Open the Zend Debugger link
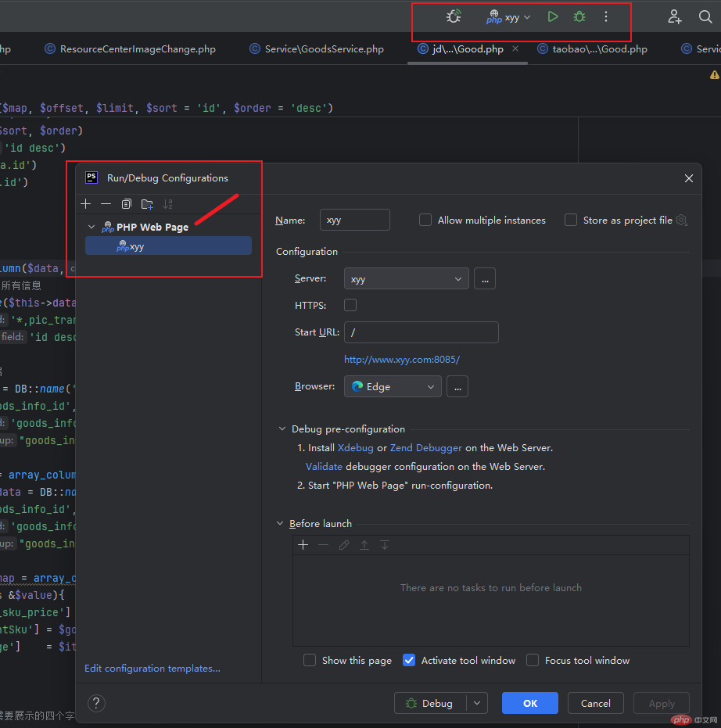Image resolution: width=721 pixels, height=728 pixels. click(425, 448)
